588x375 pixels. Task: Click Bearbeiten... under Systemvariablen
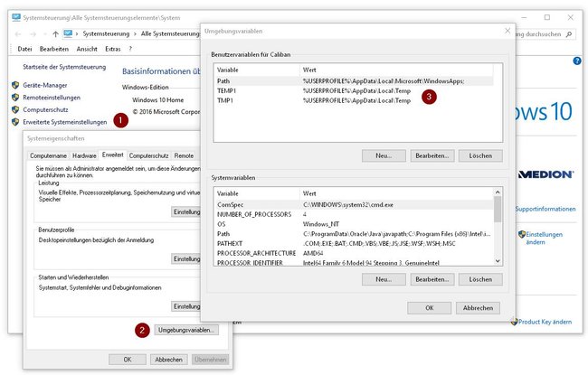pyautogui.click(x=432, y=279)
